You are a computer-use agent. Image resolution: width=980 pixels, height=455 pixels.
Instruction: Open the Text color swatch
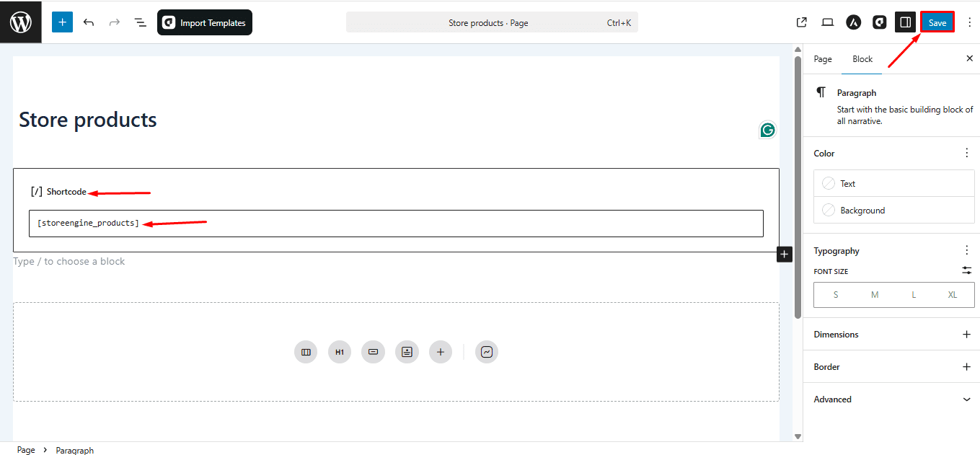(x=893, y=183)
